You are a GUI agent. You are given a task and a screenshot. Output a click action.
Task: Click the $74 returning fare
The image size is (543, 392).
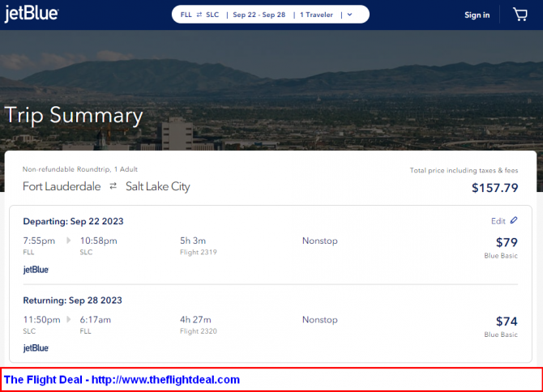tap(507, 321)
